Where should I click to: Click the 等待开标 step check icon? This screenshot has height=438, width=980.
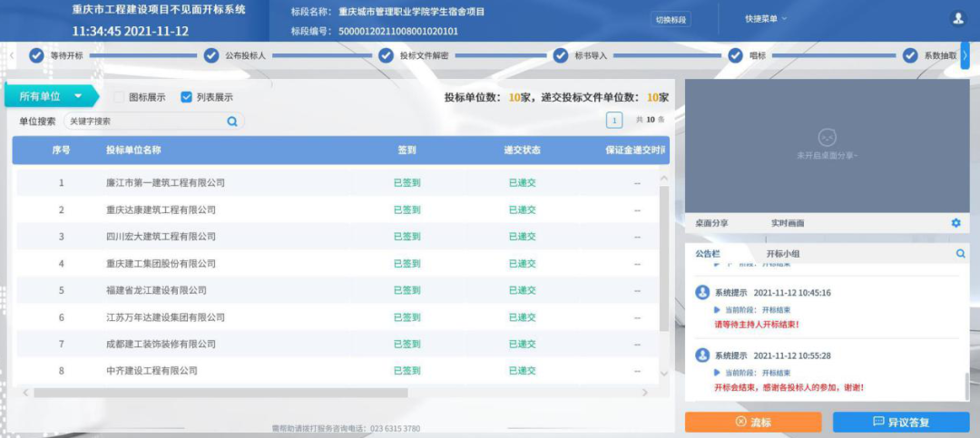(x=36, y=55)
